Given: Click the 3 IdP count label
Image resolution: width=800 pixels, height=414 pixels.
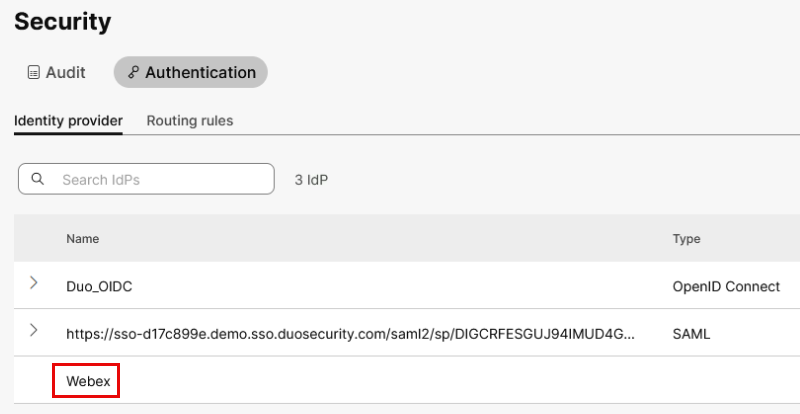Looking at the screenshot, I should [311, 180].
